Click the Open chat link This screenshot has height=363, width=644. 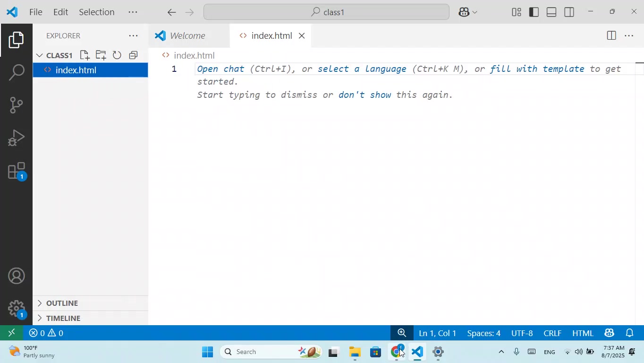tap(220, 69)
